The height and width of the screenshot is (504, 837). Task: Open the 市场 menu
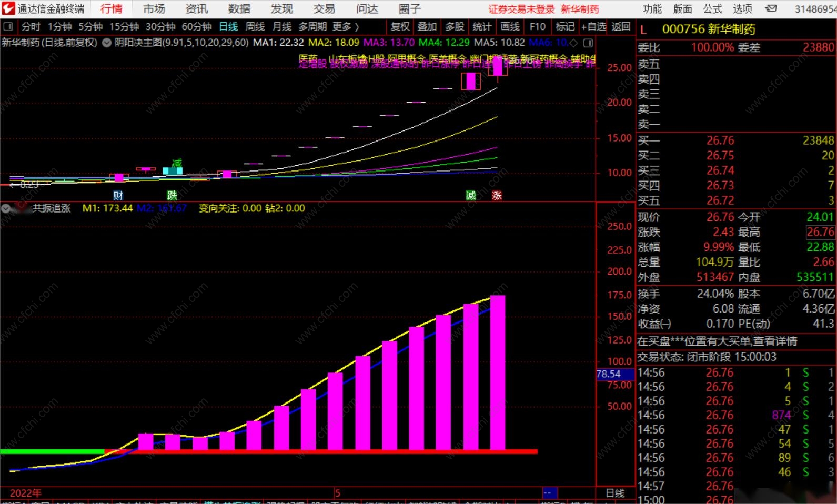click(x=154, y=8)
